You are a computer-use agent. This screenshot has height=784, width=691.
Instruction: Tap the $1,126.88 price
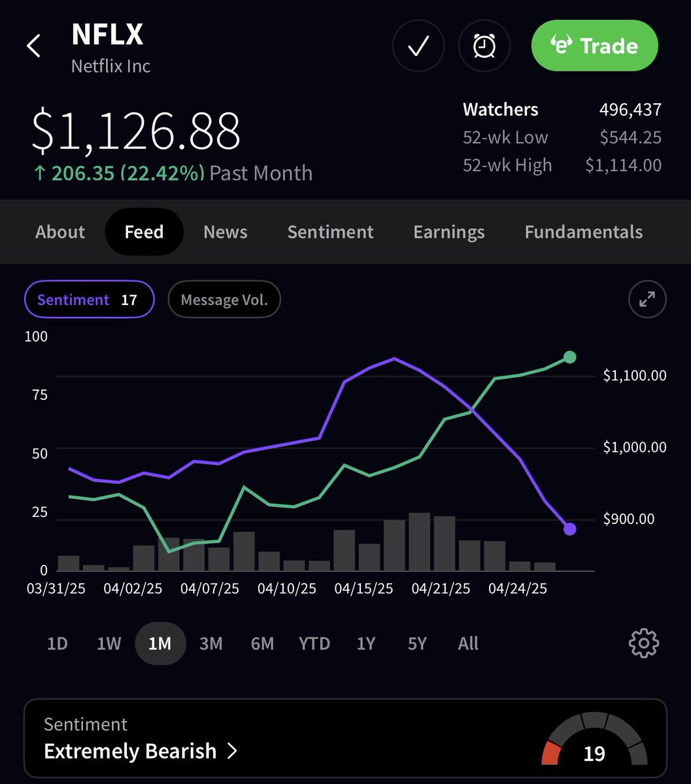tap(137, 131)
